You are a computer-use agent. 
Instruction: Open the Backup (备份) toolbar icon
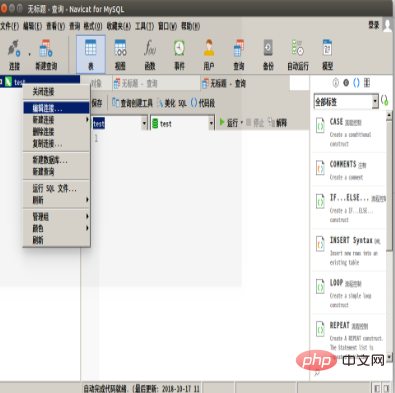pos(268,54)
